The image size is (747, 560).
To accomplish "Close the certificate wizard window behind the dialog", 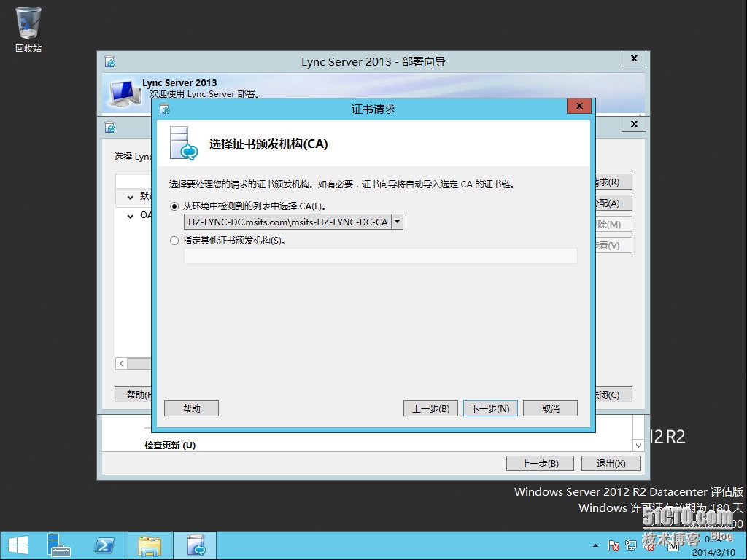I will coord(634,124).
